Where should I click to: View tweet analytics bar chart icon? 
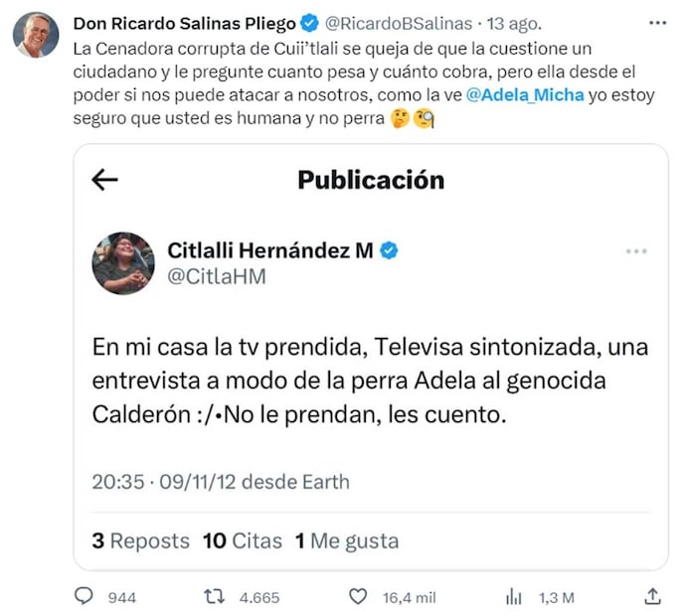pyautogui.click(x=514, y=596)
